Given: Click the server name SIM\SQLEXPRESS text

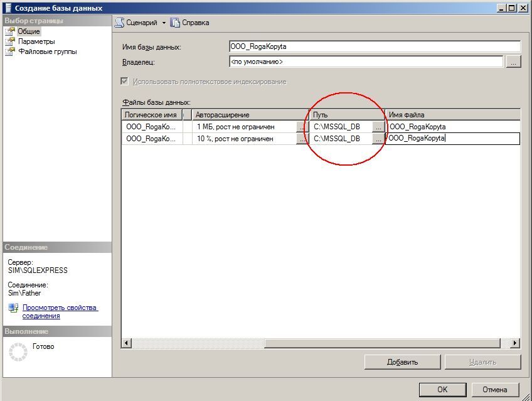Looking at the screenshot, I should click(38, 270).
